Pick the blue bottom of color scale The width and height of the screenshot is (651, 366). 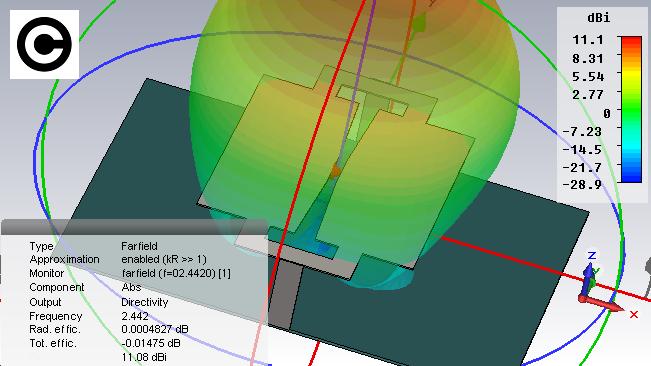tap(631, 175)
